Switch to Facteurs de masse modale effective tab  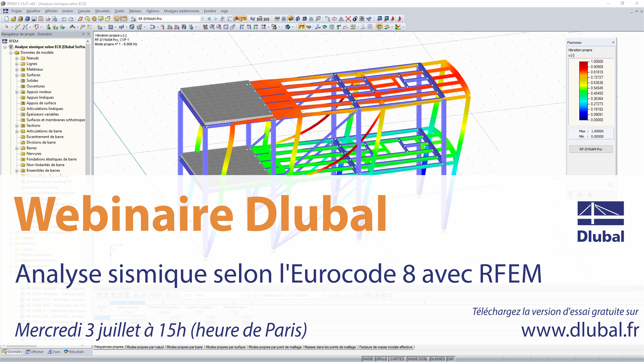386,347
